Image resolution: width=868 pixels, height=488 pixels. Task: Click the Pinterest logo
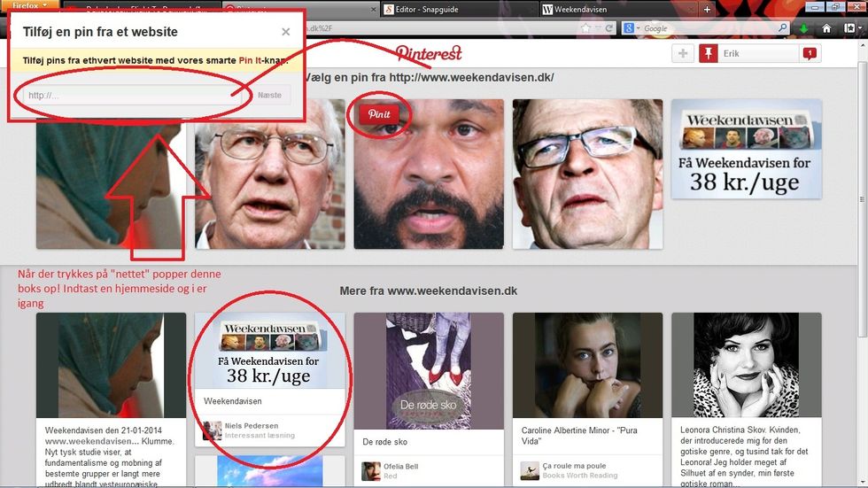[x=429, y=53]
